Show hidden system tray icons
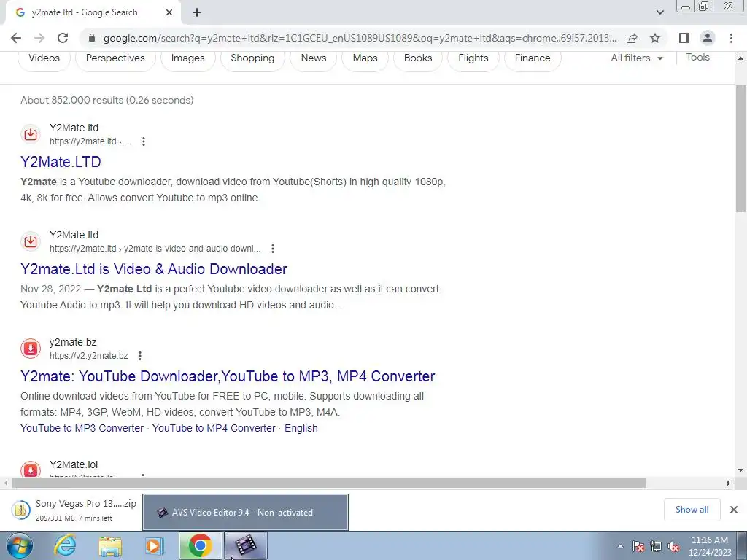 tap(620, 547)
